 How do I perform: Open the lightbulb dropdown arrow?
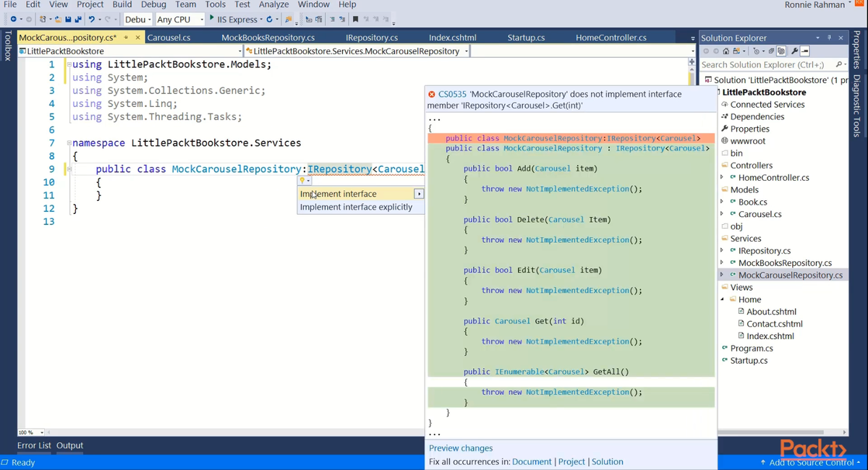click(x=309, y=181)
